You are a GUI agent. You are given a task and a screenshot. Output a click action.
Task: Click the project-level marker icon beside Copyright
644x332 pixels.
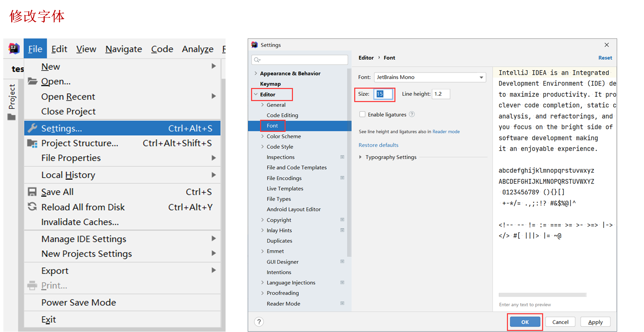[x=342, y=220]
